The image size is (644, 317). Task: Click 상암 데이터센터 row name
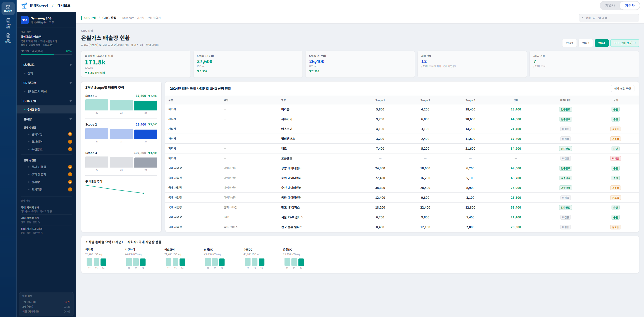291,168
